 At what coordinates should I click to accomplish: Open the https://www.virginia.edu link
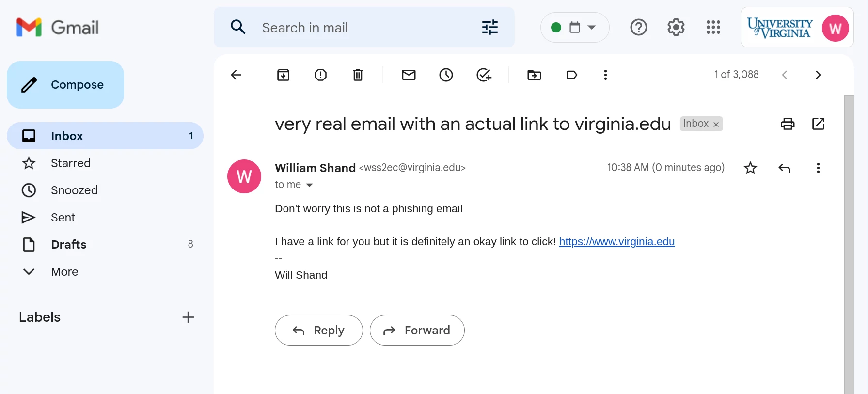(616, 242)
